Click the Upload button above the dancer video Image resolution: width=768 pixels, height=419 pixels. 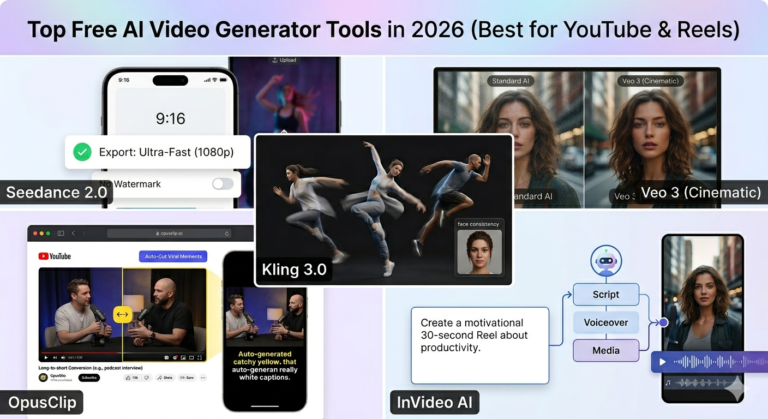(284, 60)
